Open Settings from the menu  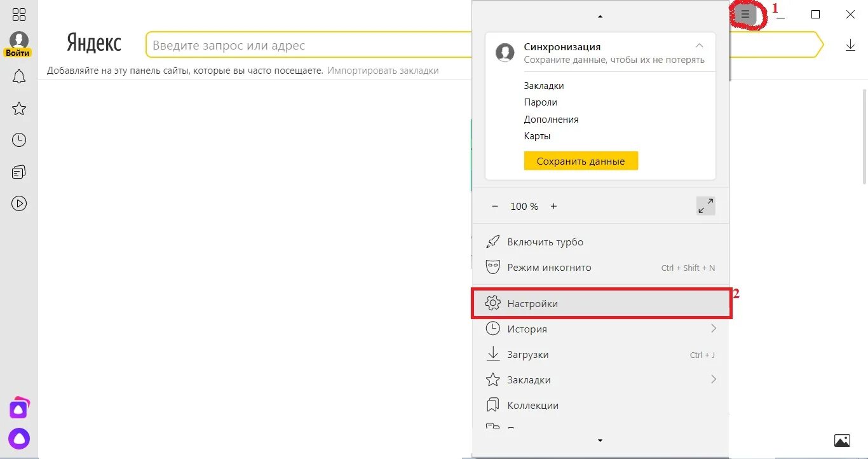coord(532,304)
